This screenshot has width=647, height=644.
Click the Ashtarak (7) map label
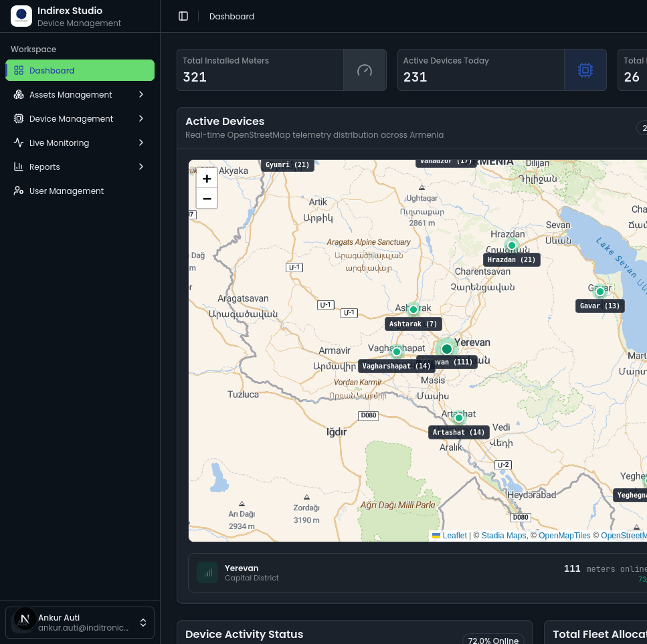point(413,324)
